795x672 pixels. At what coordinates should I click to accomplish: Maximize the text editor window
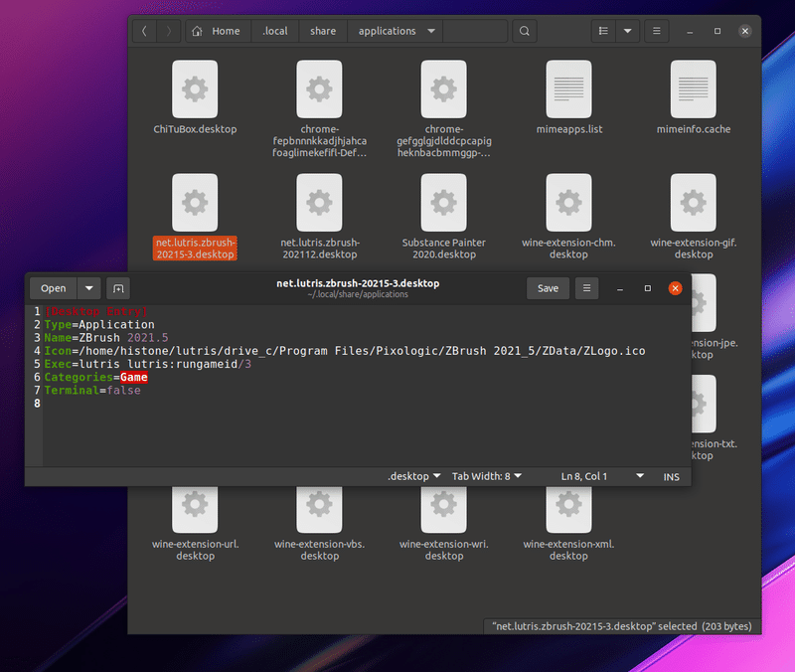coord(648,288)
